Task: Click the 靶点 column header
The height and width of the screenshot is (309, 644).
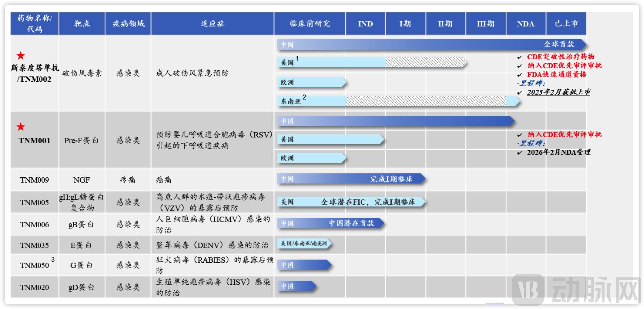Action: click(x=82, y=24)
